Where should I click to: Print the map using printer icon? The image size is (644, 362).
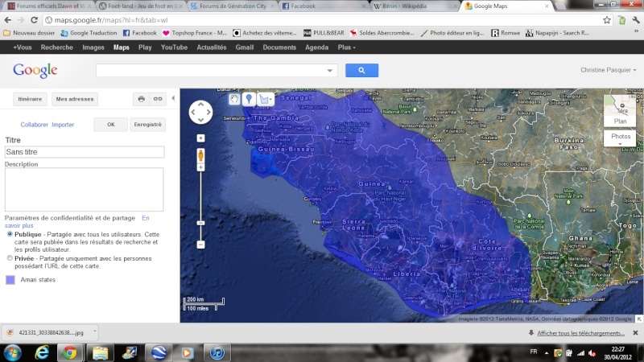click(142, 99)
